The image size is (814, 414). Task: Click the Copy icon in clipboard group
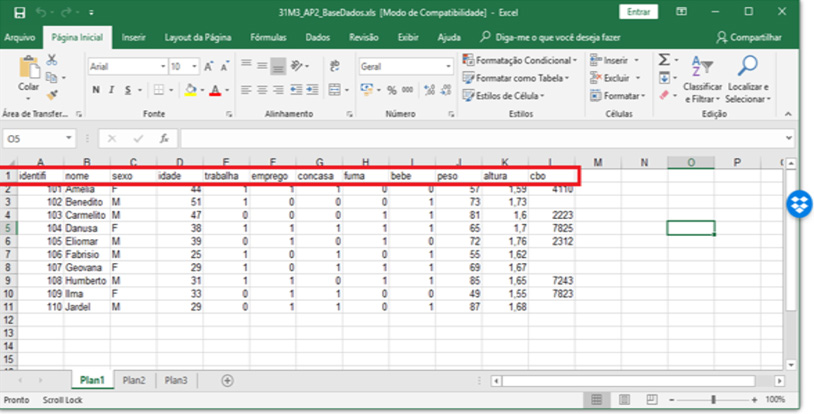coord(51,78)
